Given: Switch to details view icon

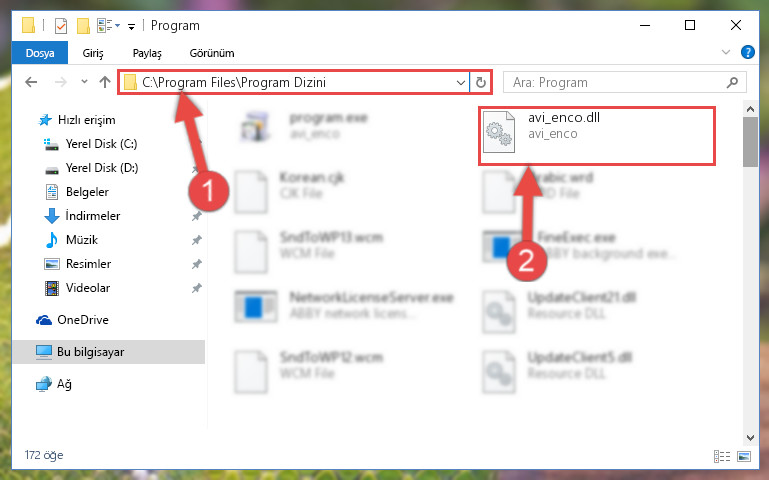Looking at the screenshot, I should click(721, 456).
